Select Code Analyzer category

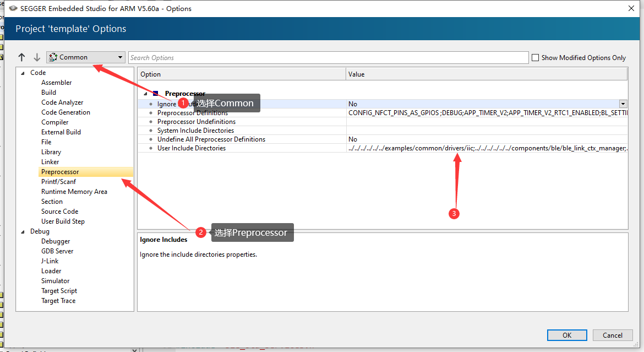click(62, 102)
